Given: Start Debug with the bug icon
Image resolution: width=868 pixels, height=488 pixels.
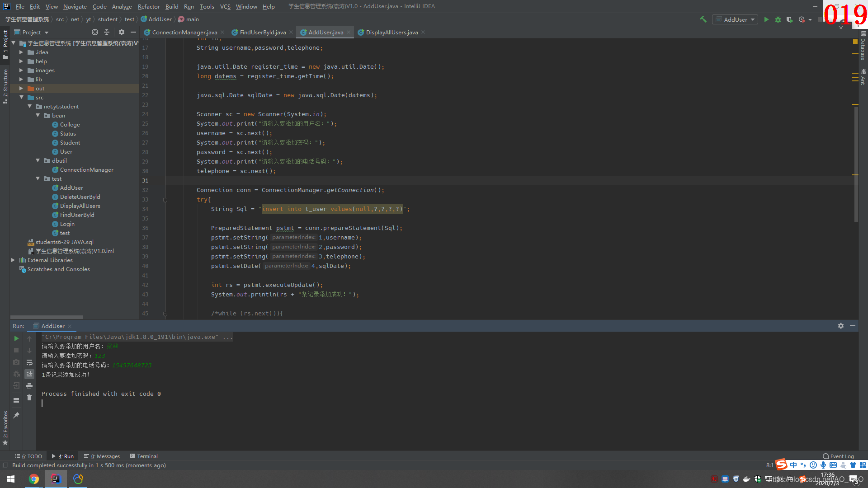Looking at the screenshot, I should tap(778, 19).
